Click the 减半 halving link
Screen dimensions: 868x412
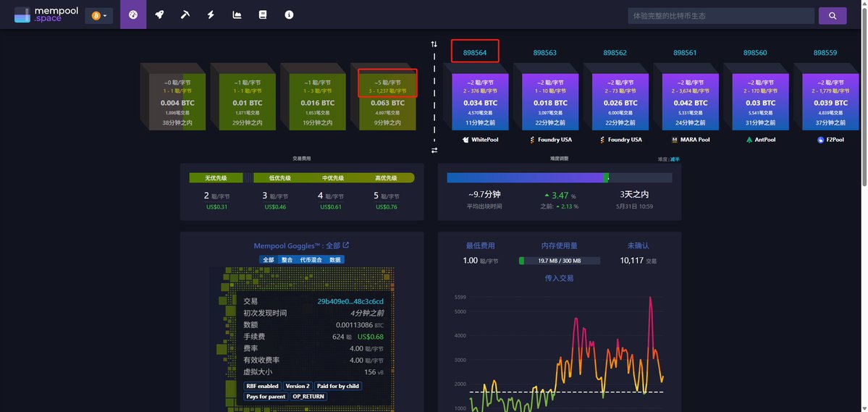675,159
